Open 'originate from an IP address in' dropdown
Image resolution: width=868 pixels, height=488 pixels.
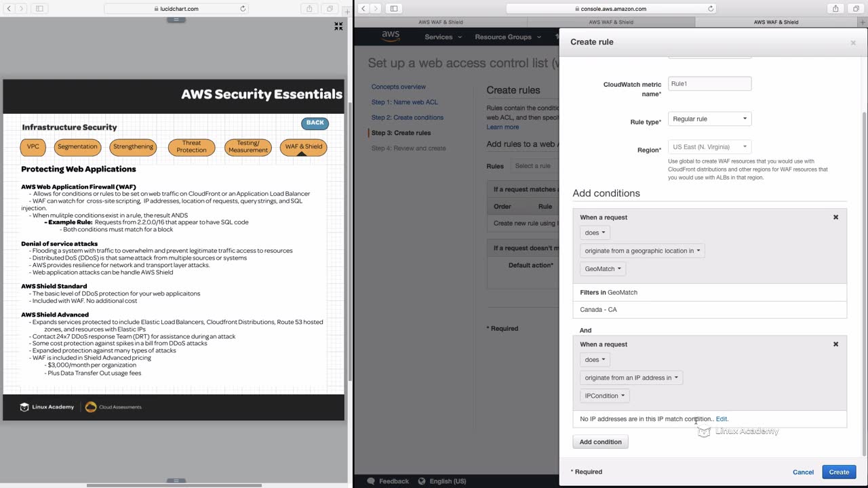click(631, 378)
